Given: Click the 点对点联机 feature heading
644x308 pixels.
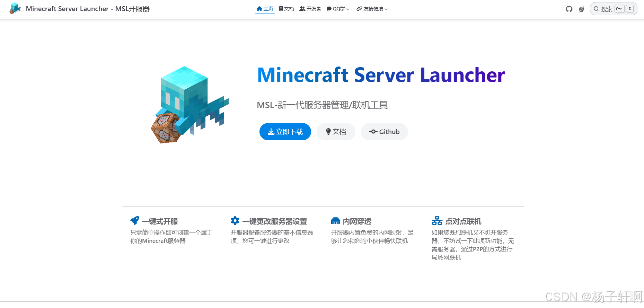Looking at the screenshot, I should tap(464, 221).
